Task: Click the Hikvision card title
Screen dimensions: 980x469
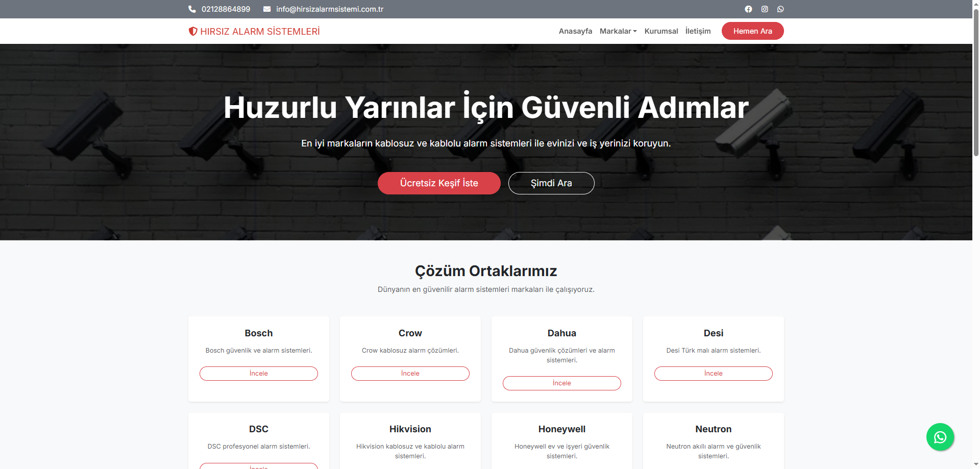Action: point(410,429)
